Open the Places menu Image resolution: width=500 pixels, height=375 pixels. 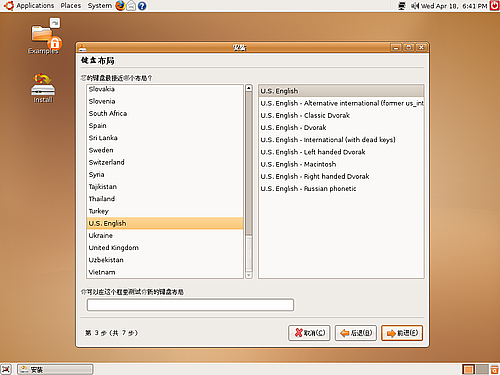click(71, 6)
